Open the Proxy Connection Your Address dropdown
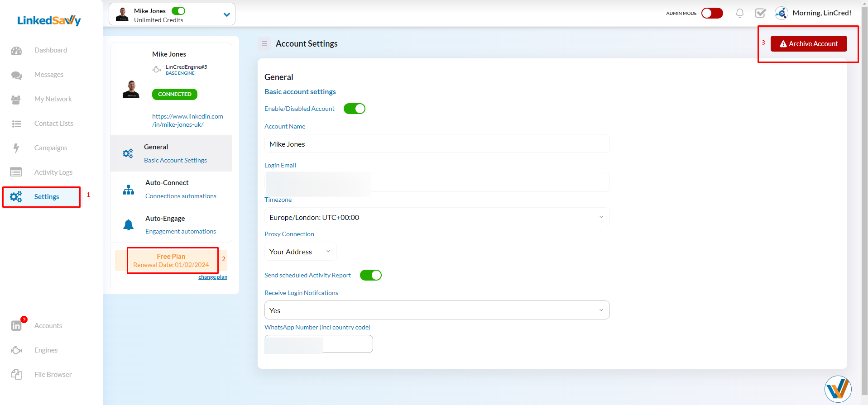Viewport: 868px width, 405px height. click(x=301, y=252)
